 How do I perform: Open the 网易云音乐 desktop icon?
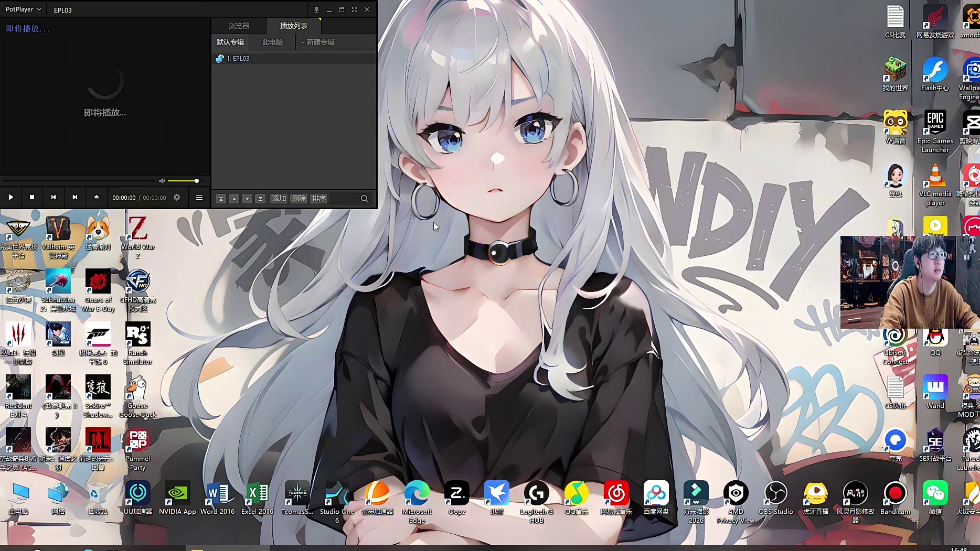[616, 498]
